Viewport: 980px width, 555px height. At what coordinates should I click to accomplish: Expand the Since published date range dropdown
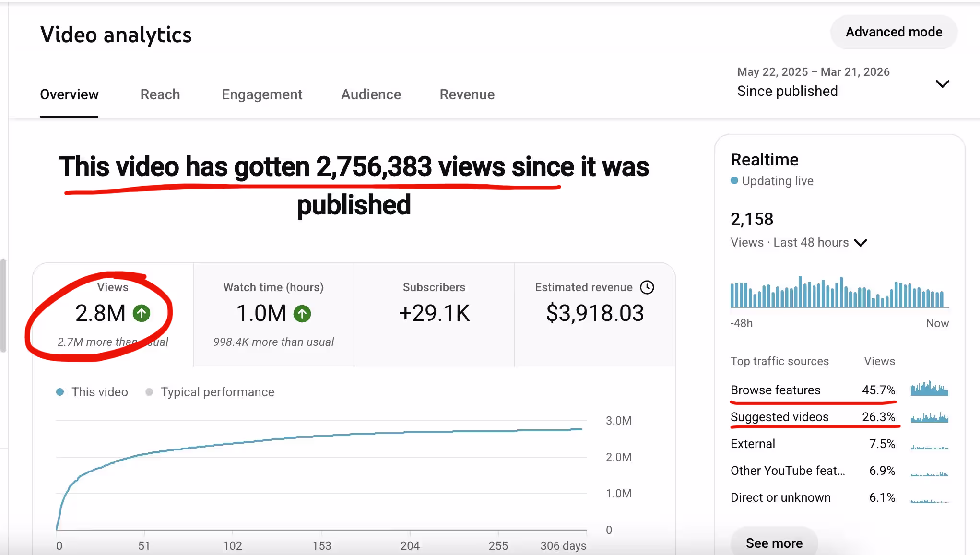tap(942, 84)
